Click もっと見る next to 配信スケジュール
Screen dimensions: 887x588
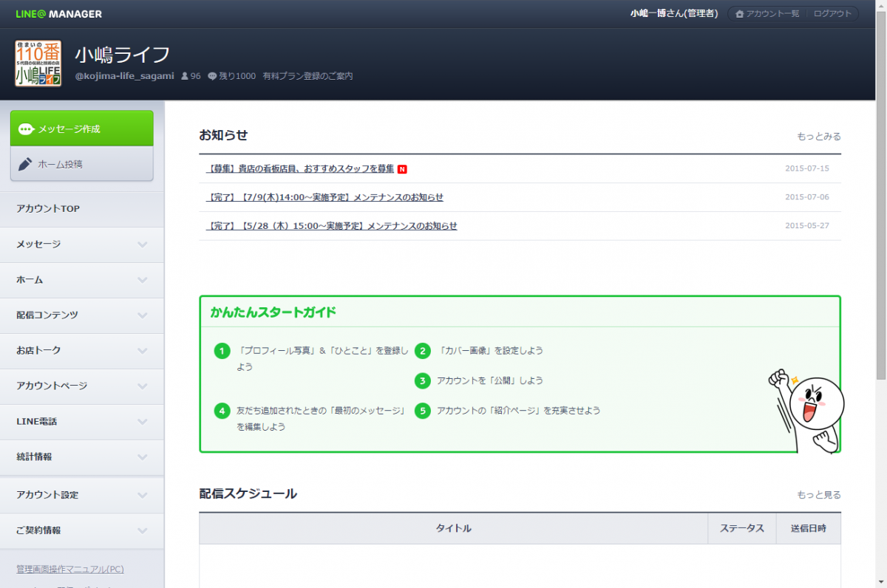click(819, 495)
